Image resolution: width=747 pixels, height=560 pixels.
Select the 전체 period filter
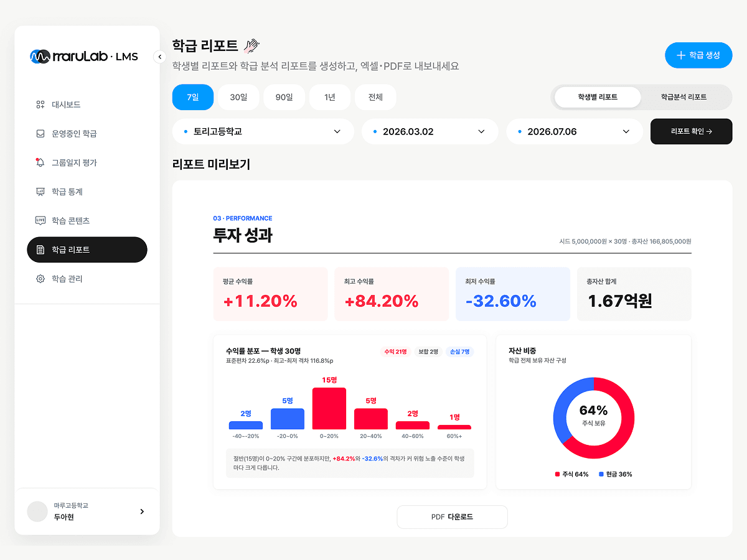pyautogui.click(x=375, y=97)
